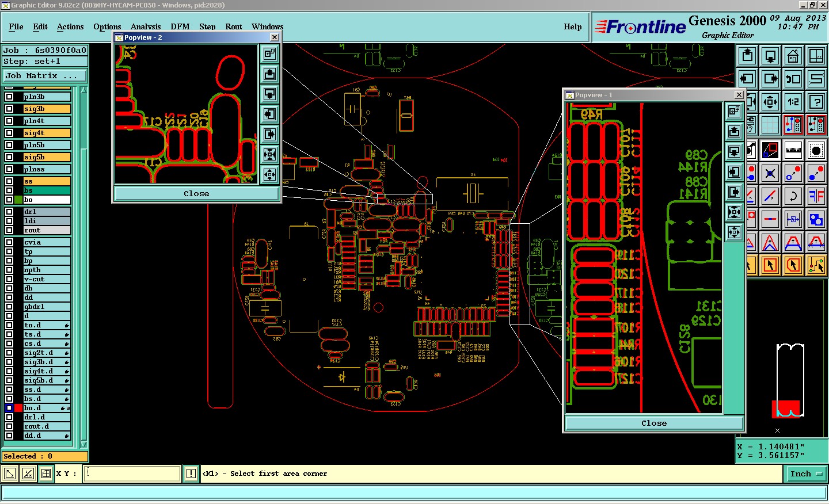The width and height of the screenshot is (829, 504).
Task: Click the Home view icon
Action: (x=793, y=56)
